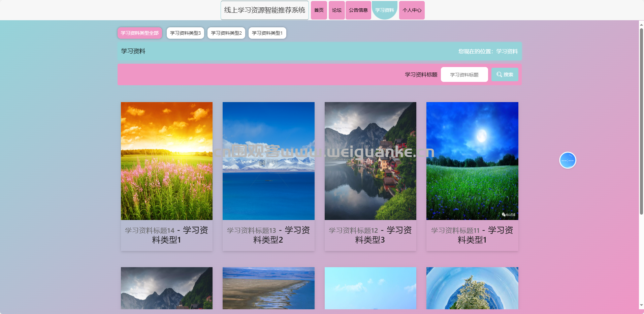Click the blue floating circle icon

click(x=568, y=160)
